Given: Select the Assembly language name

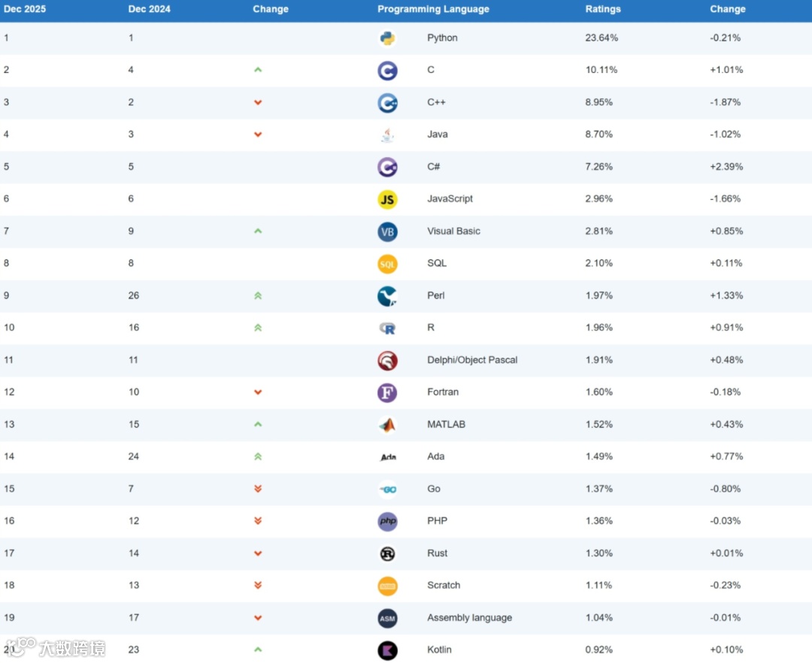Looking at the screenshot, I should click(470, 617).
